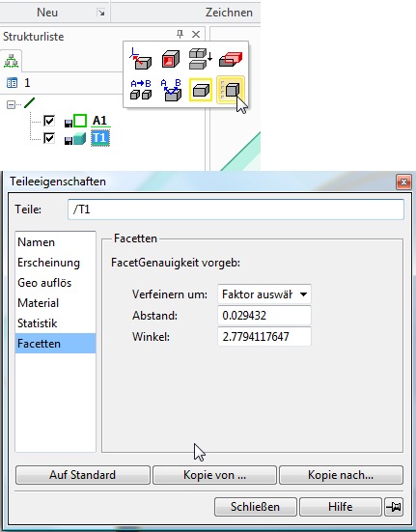Image resolution: width=416 pixels, height=532 pixels.
Task: Select the A B swap parts icon
Action: (x=171, y=90)
